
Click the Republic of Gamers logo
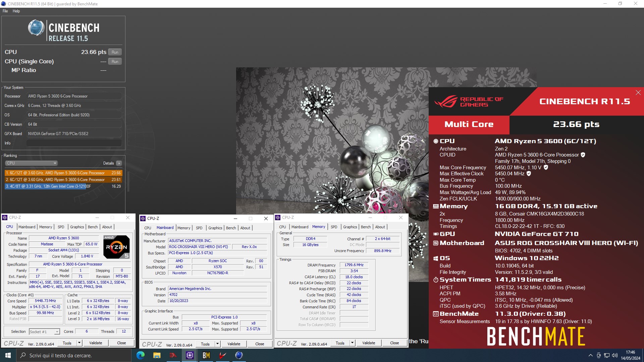pyautogui.click(x=469, y=102)
